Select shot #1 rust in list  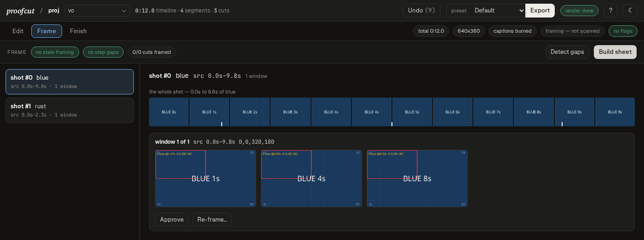tap(69, 110)
